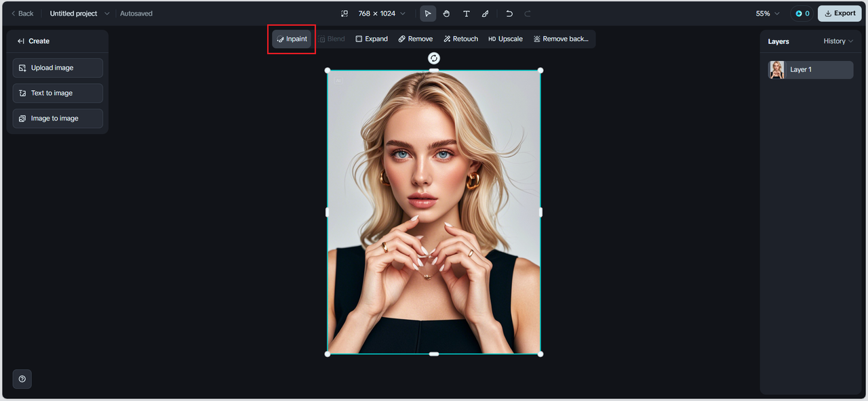
Task: Select the pointer Select tool
Action: point(428,14)
